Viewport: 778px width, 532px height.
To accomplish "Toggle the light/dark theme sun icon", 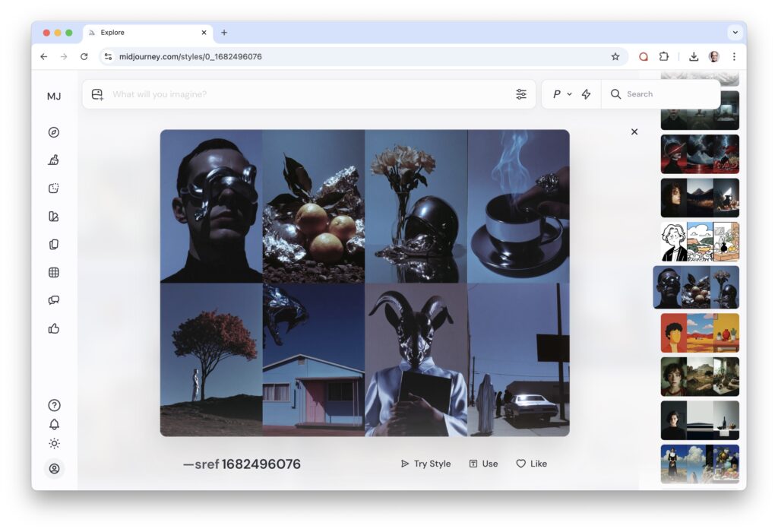I will 54,444.
